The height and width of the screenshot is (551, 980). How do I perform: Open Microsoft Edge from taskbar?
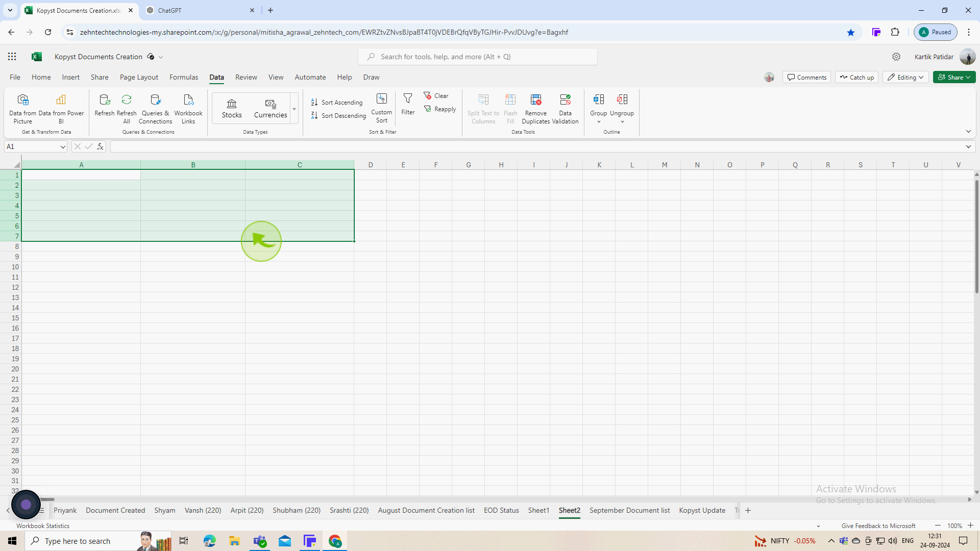click(209, 541)
